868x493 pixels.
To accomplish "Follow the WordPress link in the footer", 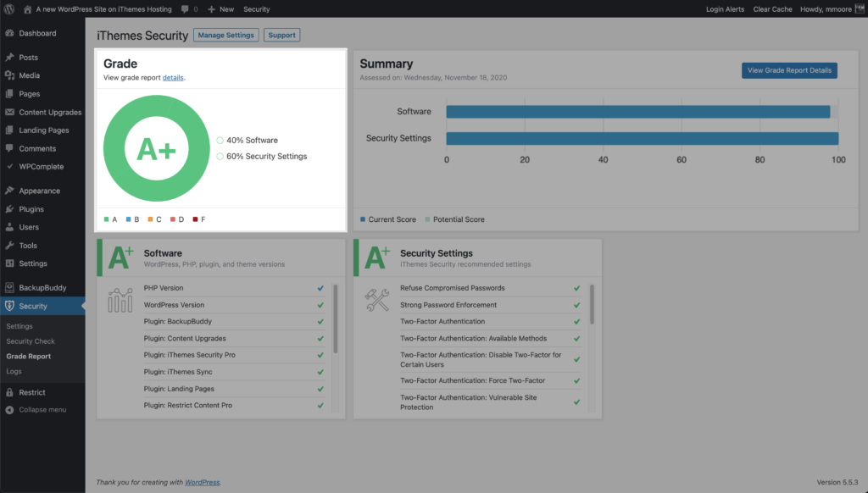I will pyautogui.click(x=202, y=482).
